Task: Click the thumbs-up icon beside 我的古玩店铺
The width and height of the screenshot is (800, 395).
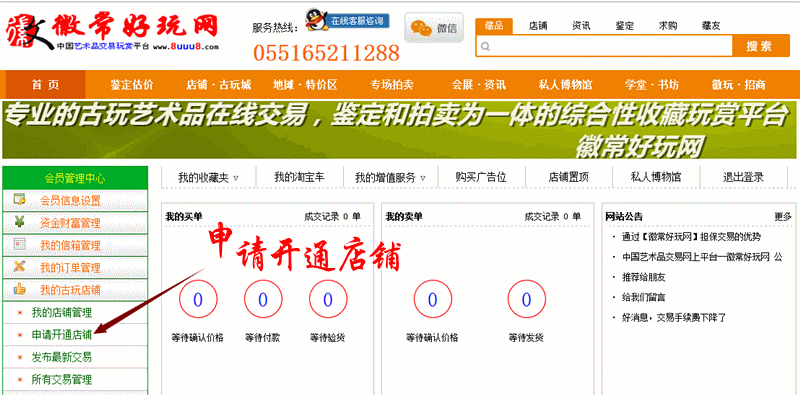Action: pyautogui.click(x=19, y=289)
